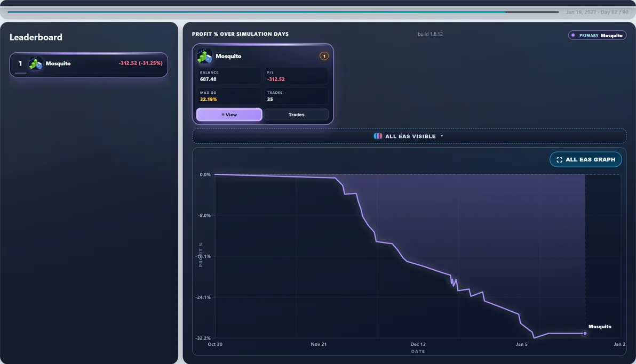Click the Mosquito avatar icon in the EA card
The height and width of the screenshot is (364, 636).
click(x=204, y=56)
